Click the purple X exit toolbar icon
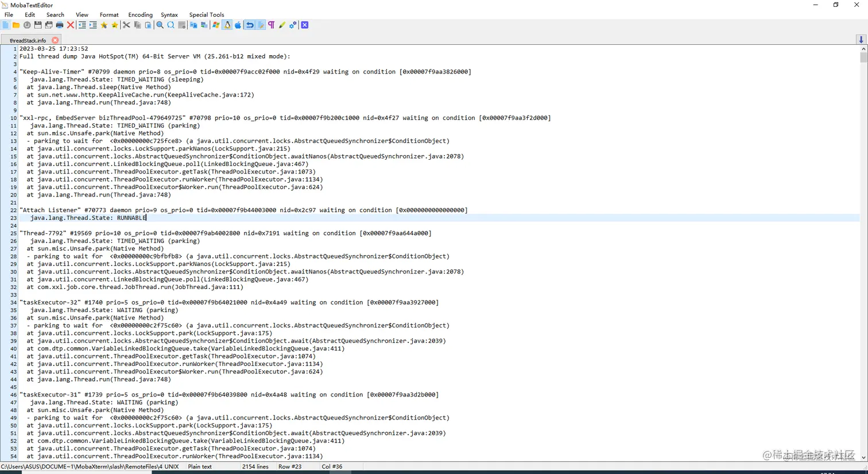This screenshot has width=868, height=474. [305, 25]
